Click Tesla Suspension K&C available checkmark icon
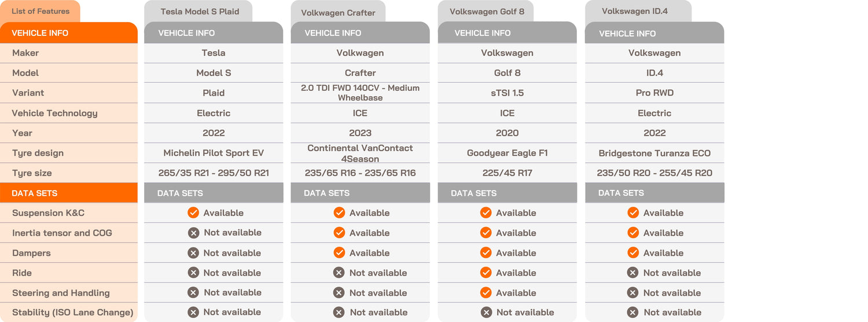Viewport: 868px width, 322px height. [193, 213]
